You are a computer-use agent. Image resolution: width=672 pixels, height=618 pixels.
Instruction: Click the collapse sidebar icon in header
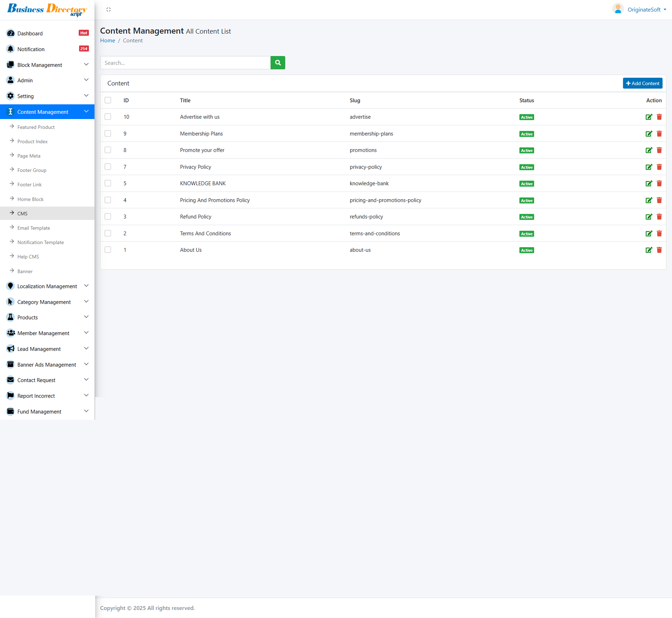point(108,9)
